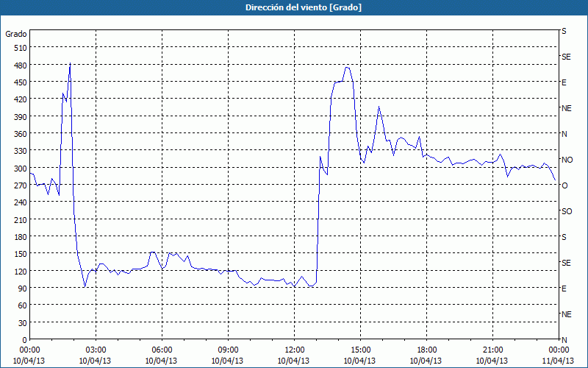Select the 09:00 time axis label

click(228, 350)
